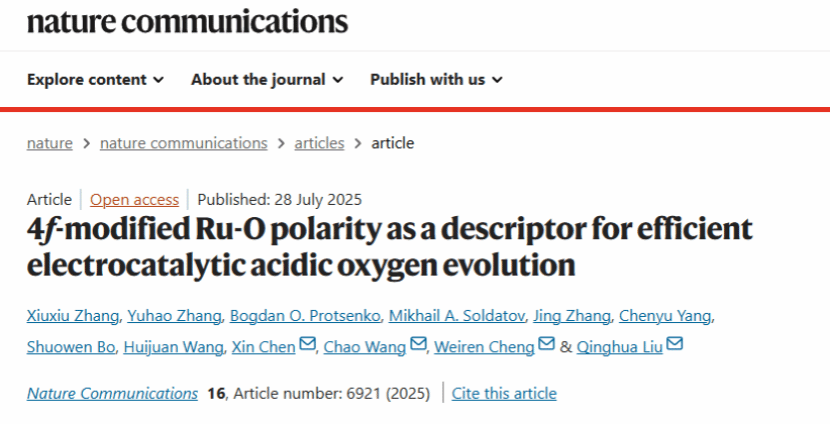This screenshot has height=424, width=830.
Task: Click the envelope icon next to Qinghua Liu
Action: coord(675,344)
